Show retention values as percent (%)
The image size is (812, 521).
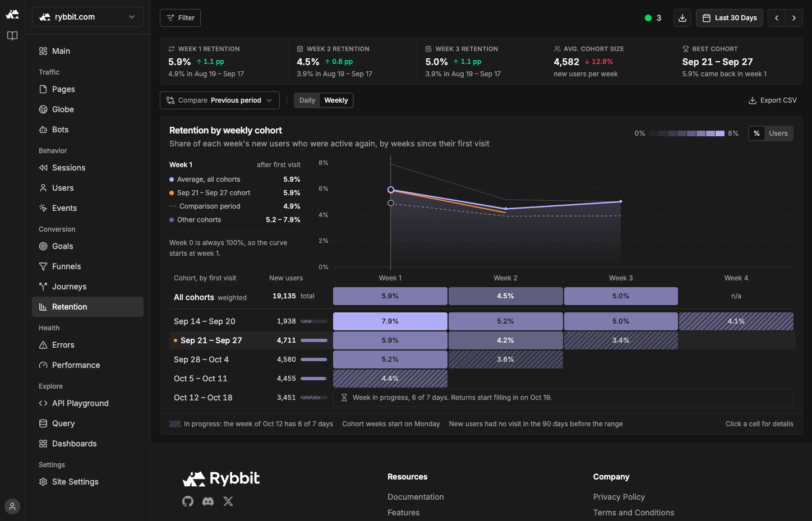coord(756,133)
